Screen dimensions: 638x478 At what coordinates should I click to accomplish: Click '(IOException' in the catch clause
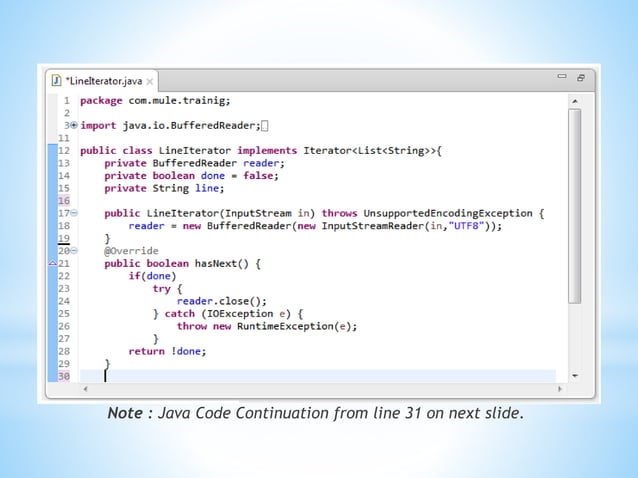[237, 314]
